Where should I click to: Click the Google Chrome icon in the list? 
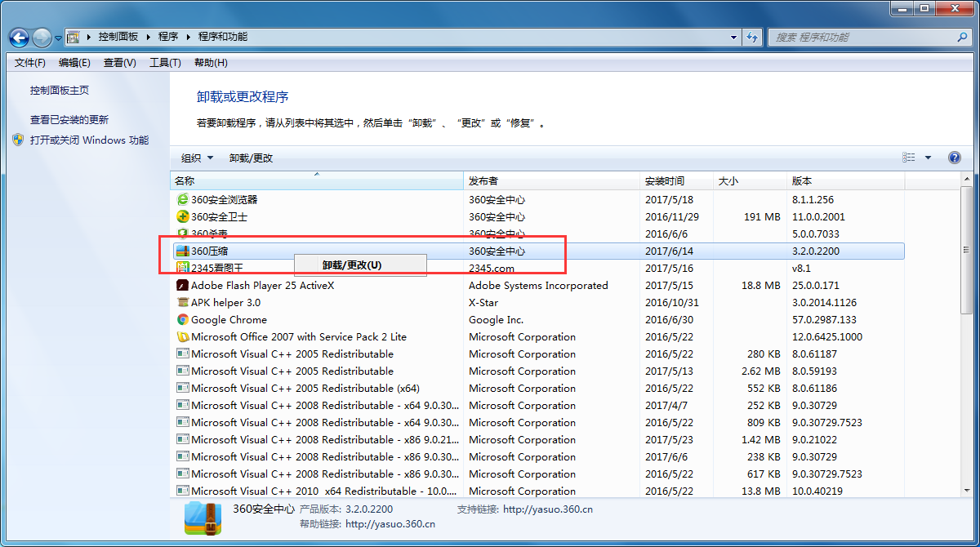click(183, 319)
